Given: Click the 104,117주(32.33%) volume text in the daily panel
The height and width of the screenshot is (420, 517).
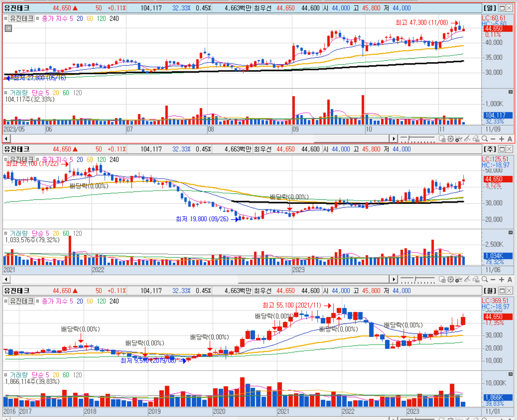Looking at the screenshot, I should [x=30, y=99].
